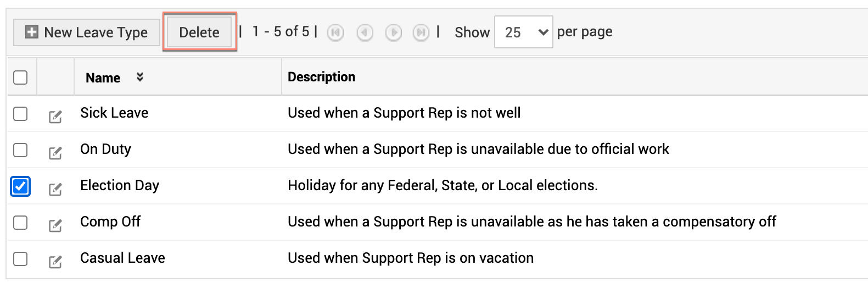
Task: Click the pencil icon beside Comp Off
Action: pyautogui.click(x=55, y=225)
